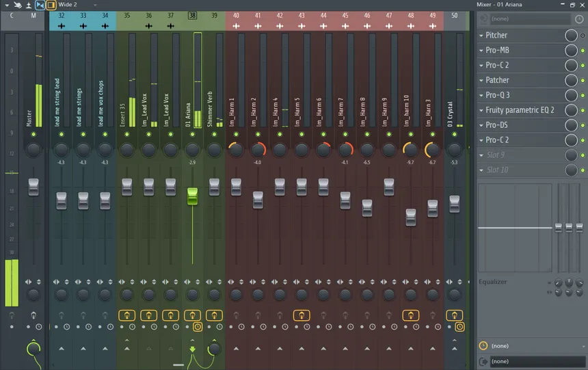Screen dimensions: 588x370
Task: Click the green routing arrow on 01 Ariana
Action: pyautogui.click(x=192, y=349)
